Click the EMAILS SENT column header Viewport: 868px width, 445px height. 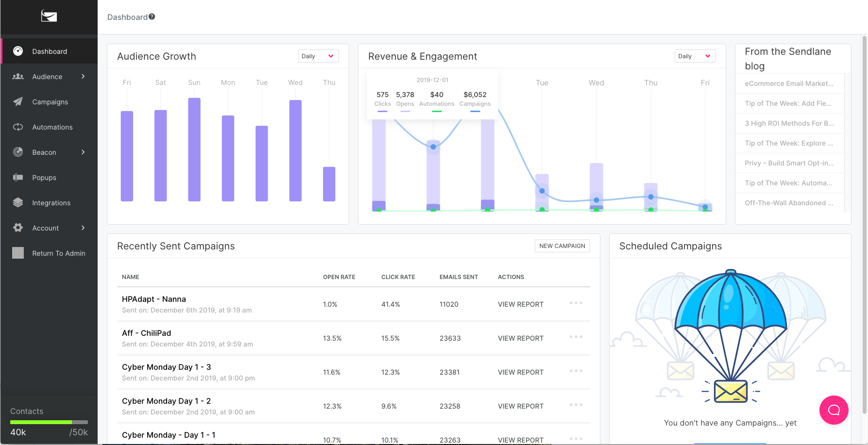click(459, 277)
